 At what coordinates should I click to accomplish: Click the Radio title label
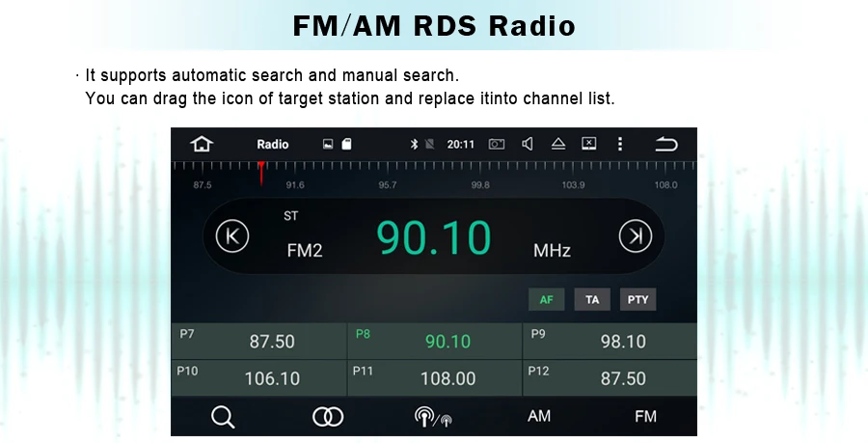(x=272, y=145)
